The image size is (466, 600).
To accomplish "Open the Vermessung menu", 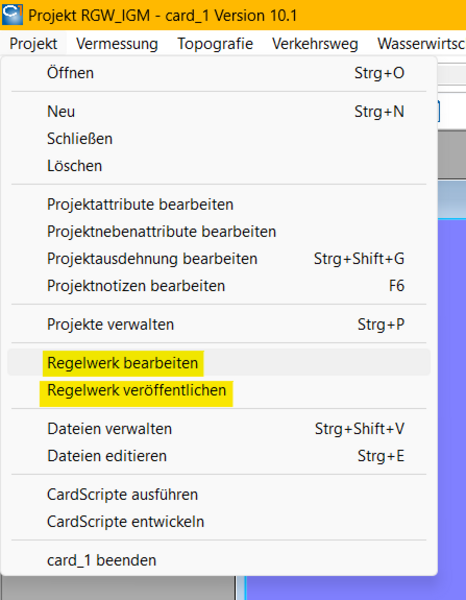I will [x=117, y=44].
